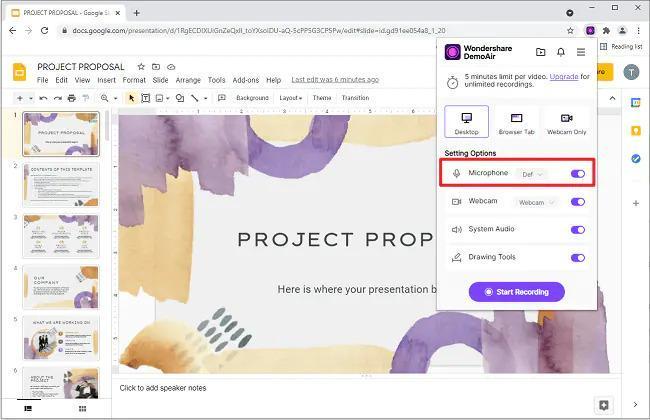Viewport: 650px width, 420px height.
Task: Open the Last edit history link
Action: coord(335,80)
